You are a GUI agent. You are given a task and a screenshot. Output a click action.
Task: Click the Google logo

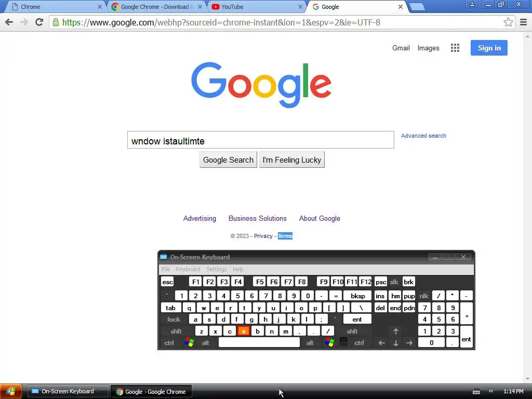(261, 85)
